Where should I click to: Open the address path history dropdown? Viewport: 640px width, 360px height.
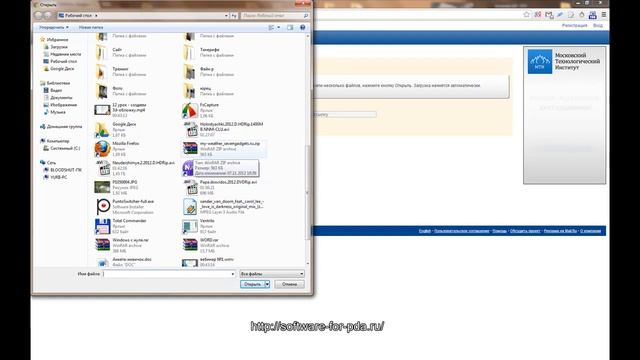pyautogui.click(x=226, y=16)
